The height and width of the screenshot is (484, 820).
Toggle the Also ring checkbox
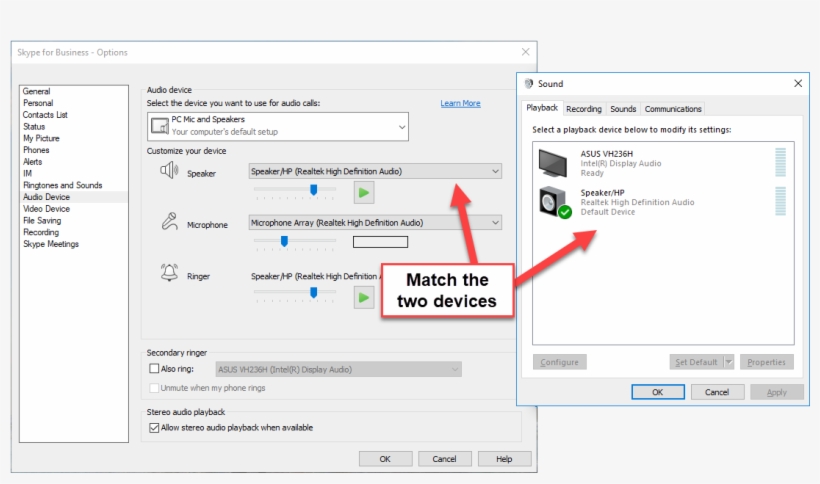click(154, 368)
